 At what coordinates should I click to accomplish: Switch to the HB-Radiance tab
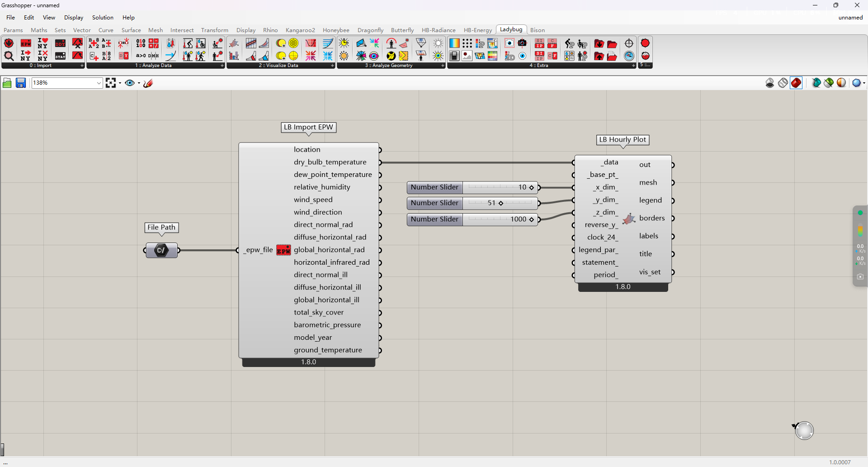point(439,30)
